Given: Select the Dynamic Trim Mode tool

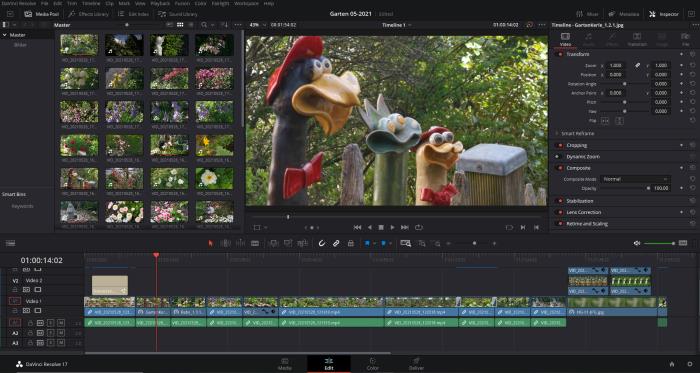Looking at the screenshot, I should click(x=240, y=243).
